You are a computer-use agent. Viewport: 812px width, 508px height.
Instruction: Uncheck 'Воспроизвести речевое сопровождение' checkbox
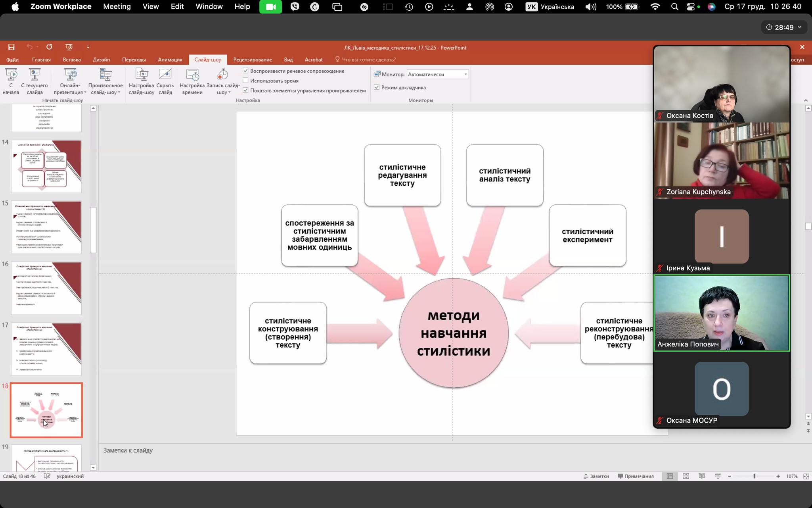tap(246, 71)
